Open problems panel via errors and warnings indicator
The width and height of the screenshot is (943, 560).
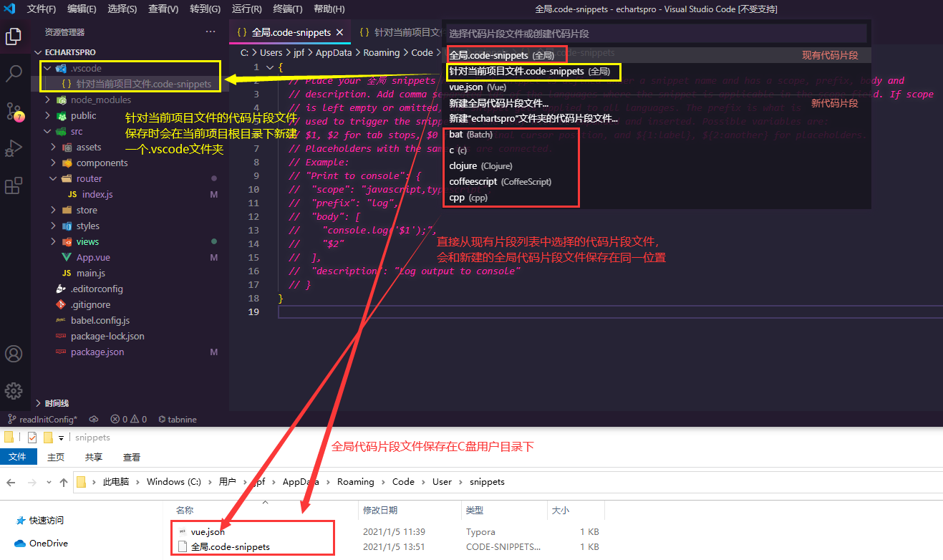[129, 420]
